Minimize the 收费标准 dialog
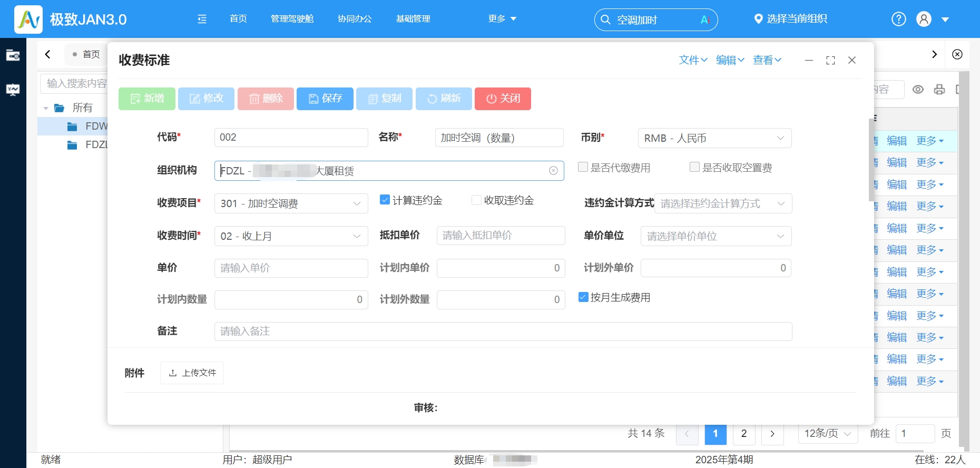 809,60
